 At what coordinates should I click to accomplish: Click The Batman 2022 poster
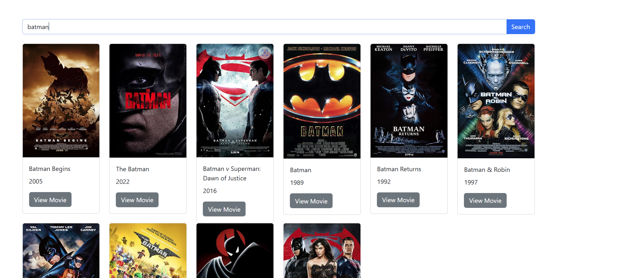click(x=148, y=100)
